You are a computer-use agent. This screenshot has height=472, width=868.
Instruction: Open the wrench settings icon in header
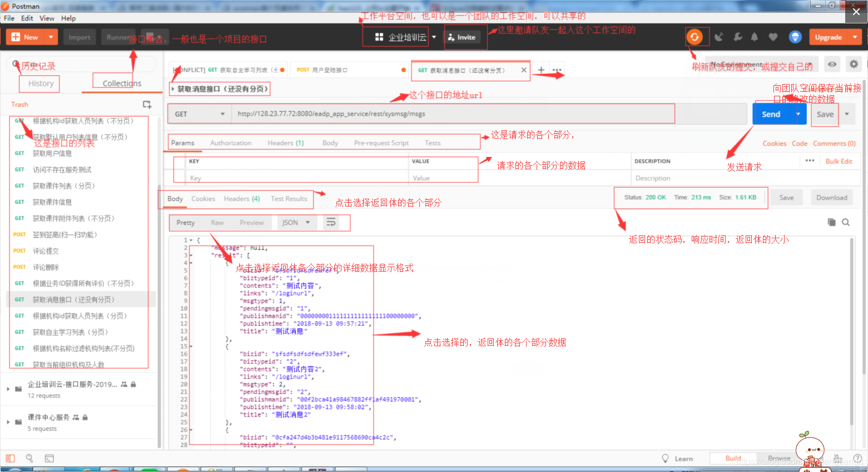tap(737, 37)
